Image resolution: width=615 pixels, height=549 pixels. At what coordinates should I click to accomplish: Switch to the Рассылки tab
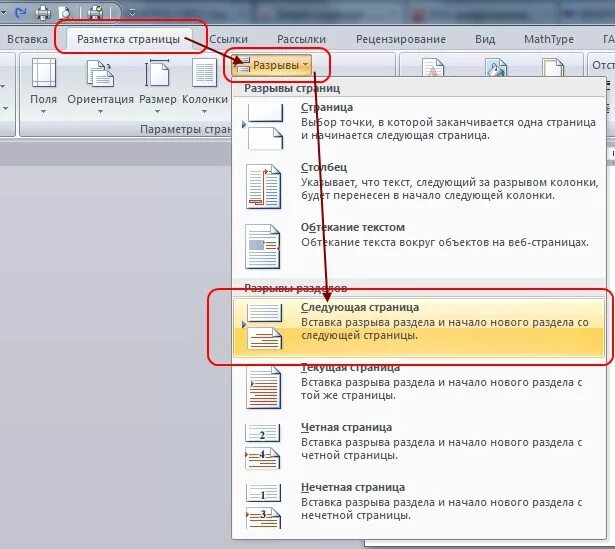point(301,39)
